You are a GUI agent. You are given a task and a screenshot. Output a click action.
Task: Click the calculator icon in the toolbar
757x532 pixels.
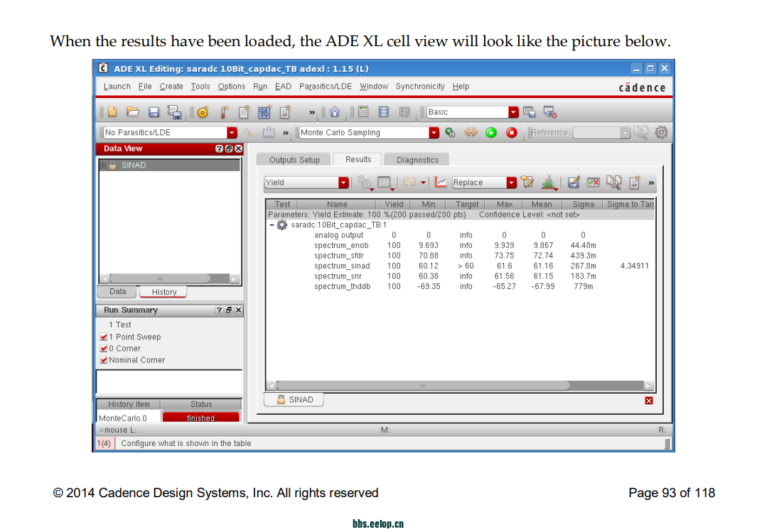pos(363,112)
